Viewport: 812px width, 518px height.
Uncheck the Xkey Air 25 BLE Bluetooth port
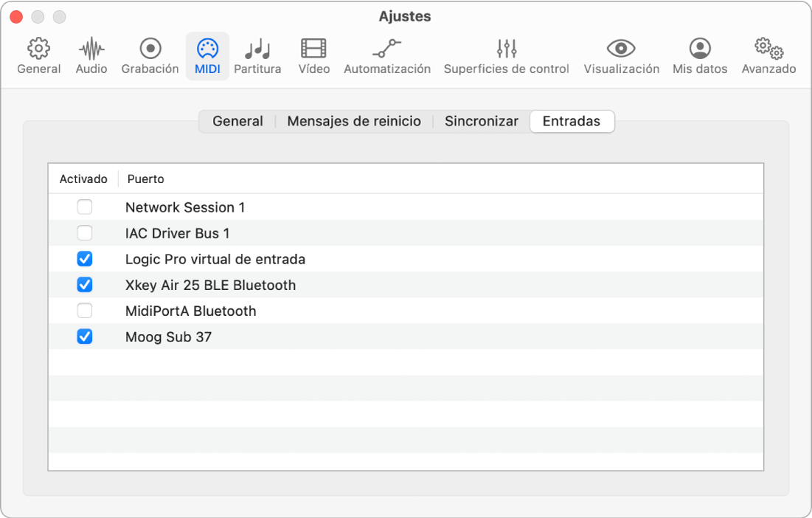click(x=85, y=285)
